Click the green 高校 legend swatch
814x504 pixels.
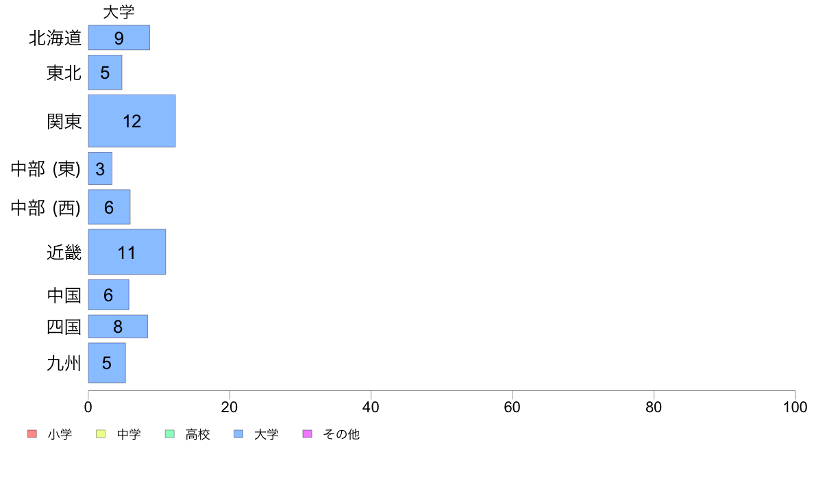169,434
